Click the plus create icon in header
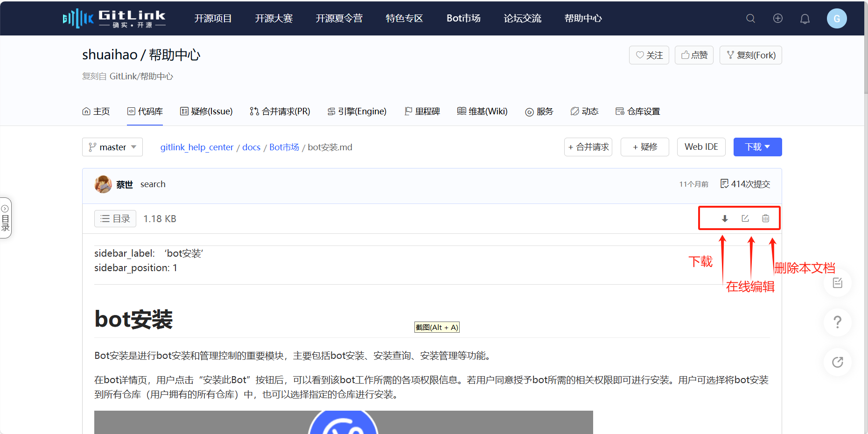The width and height of the screenshot is (868, 434). pos(778,18)
